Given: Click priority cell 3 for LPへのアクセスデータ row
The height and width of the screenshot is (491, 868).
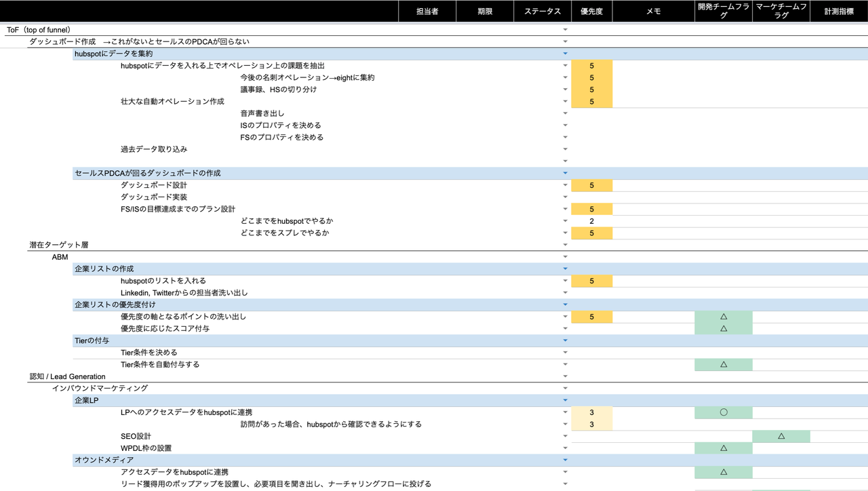Looking at the screenshot, I should click(592, 412).
